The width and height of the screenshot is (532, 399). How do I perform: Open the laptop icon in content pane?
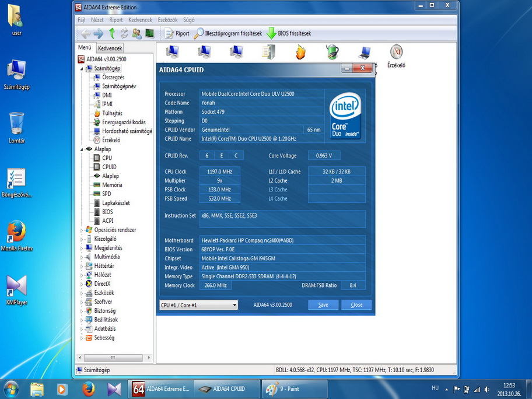point(365,52)
